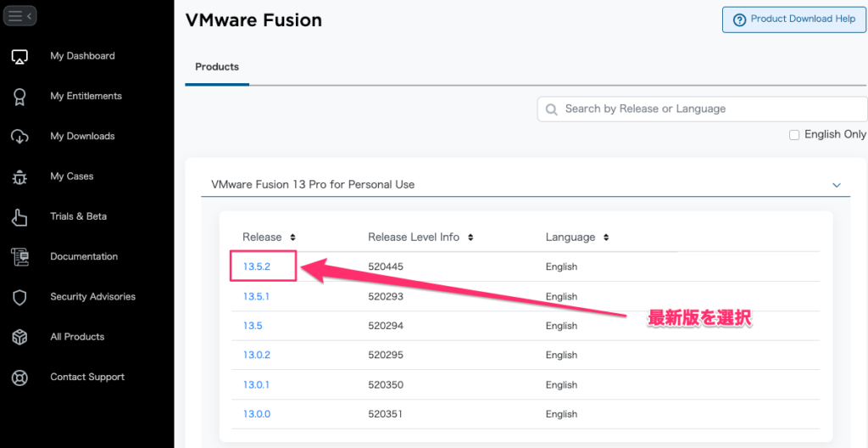The image size is (868, 448).
Task: Open the All Products cube icon
Action: pyautogui.click(x=20, y=337)
